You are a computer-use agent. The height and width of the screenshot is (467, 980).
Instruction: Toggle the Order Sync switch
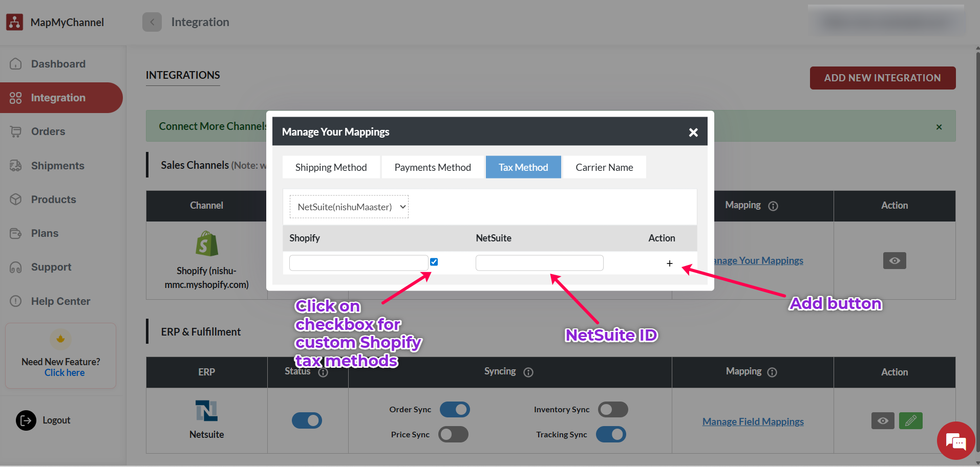pyautogui.click(x=455, y=410)
